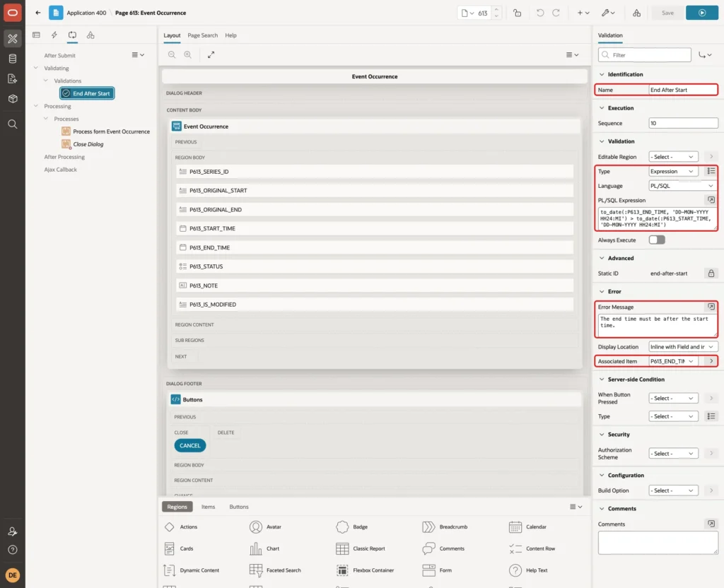Select Process form Event Occurrence process
Viewport: 724px width, 588px height.
(x=106, y=131)
